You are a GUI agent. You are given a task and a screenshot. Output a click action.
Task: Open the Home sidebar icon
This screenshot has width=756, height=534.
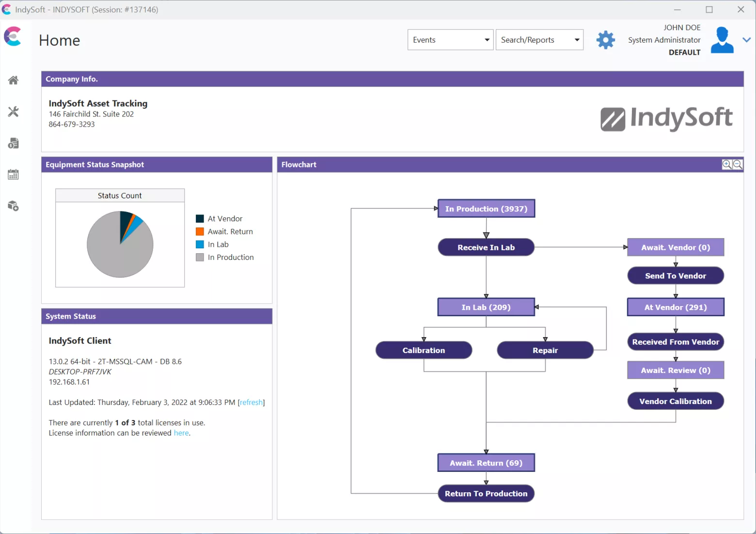(13, 80)
